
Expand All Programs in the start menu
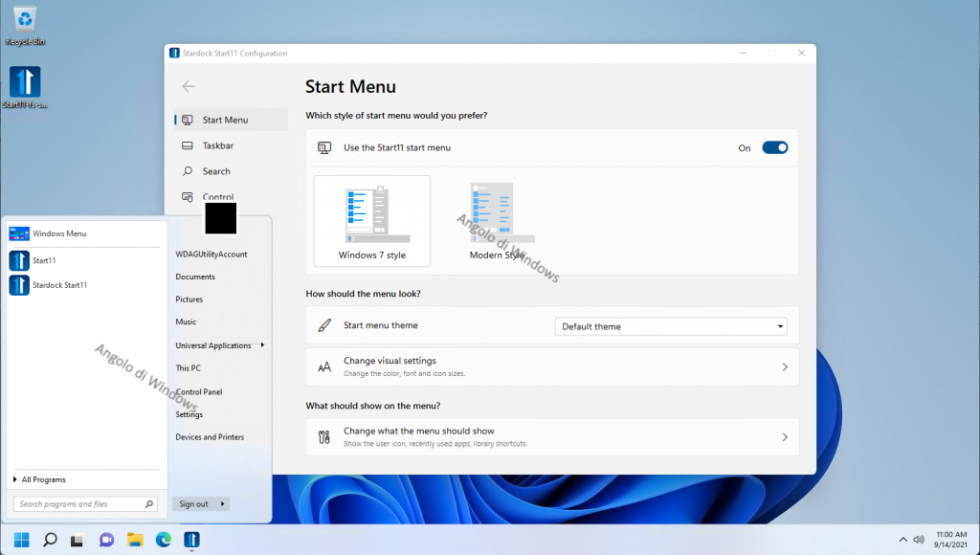click(x=43, y=479)
